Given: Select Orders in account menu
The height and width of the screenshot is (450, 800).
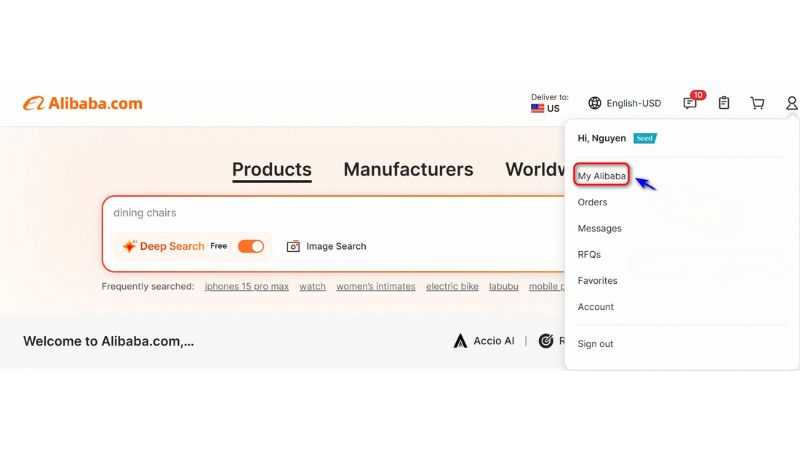Looking at the screenshot, I should coord(592,202).
